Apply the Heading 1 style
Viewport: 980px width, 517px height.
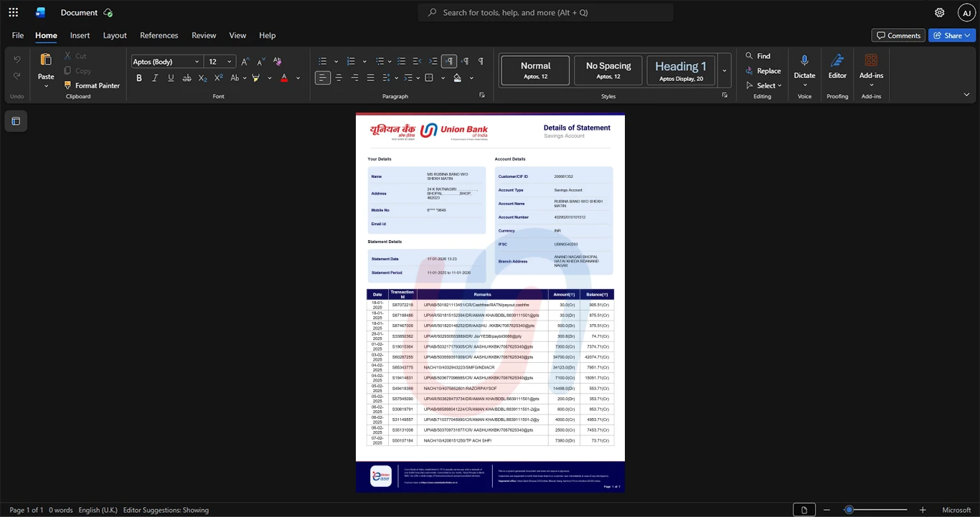681,71
